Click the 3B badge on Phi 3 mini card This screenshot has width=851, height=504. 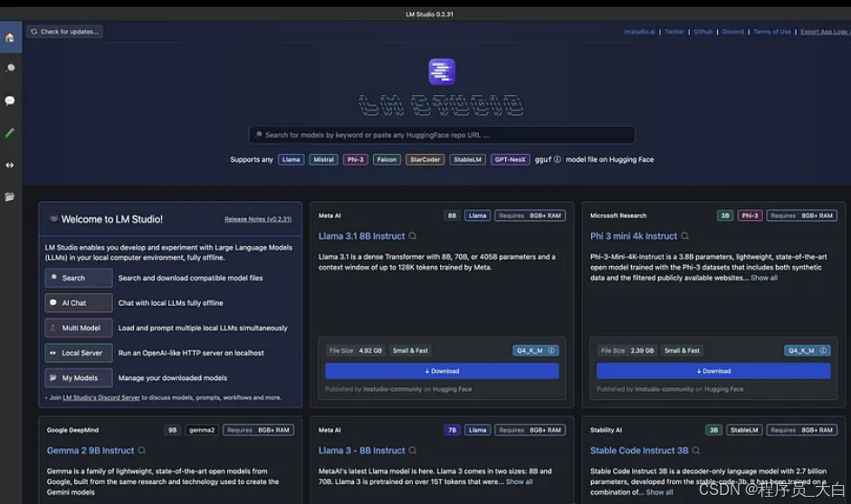point(724,215)
